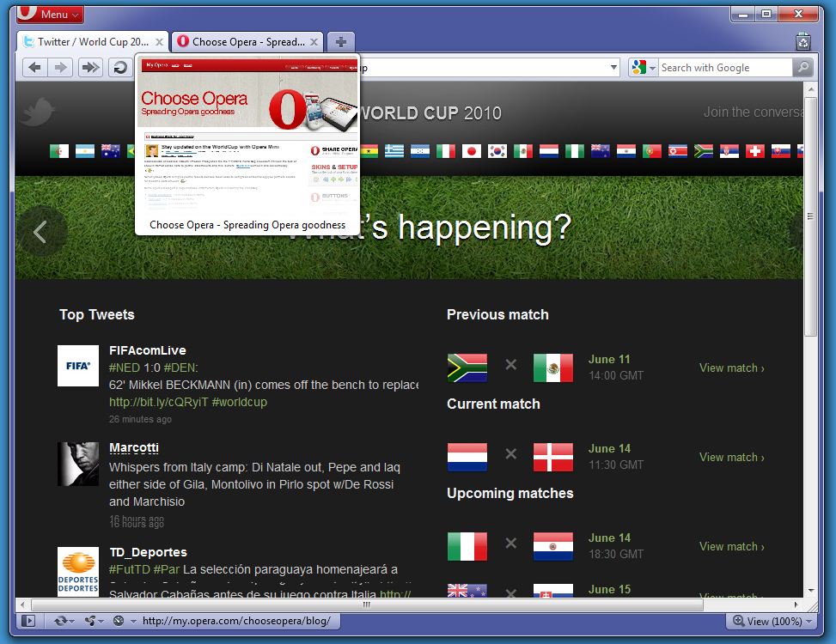
Task: Click the Opera Link sync icon in status bar
Action: pyautogui.click(x=62, y=620)
